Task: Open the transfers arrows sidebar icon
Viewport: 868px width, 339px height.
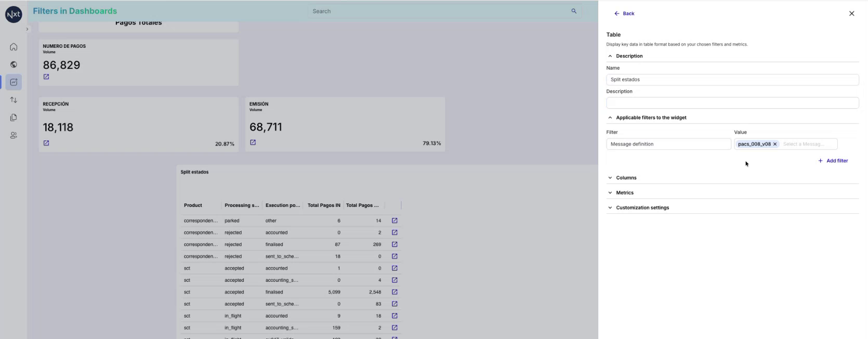Action: click(14, 100)
